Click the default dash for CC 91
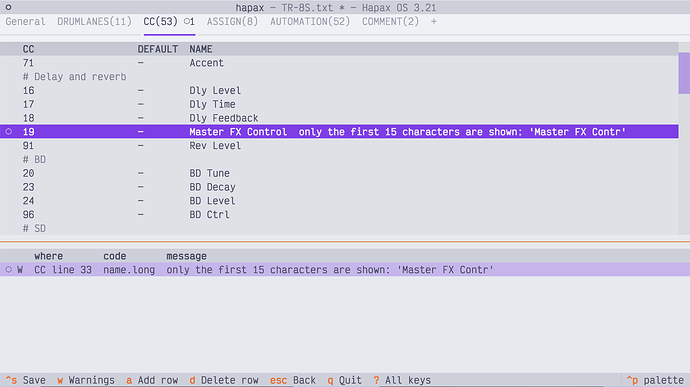 point(140,145)
